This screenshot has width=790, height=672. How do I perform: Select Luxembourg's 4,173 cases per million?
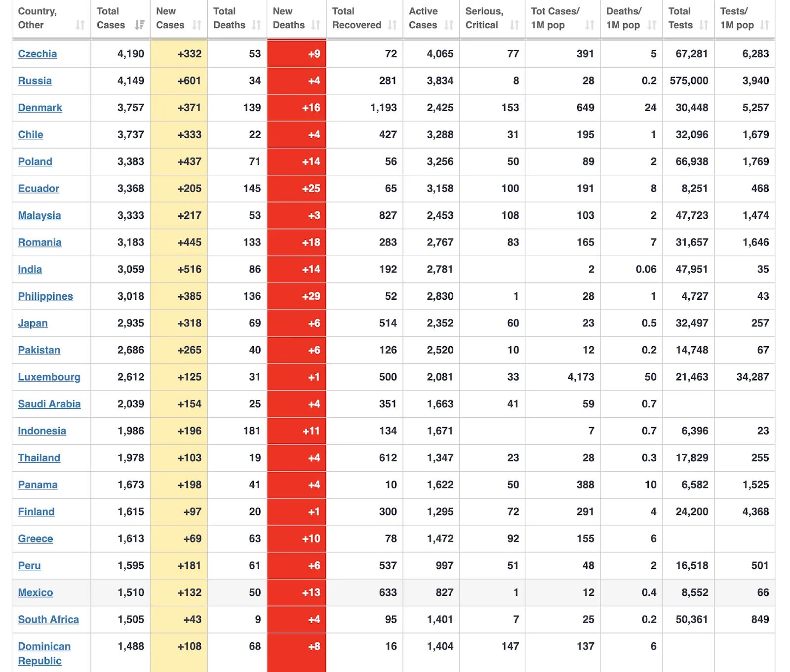(x=581, y=377)
